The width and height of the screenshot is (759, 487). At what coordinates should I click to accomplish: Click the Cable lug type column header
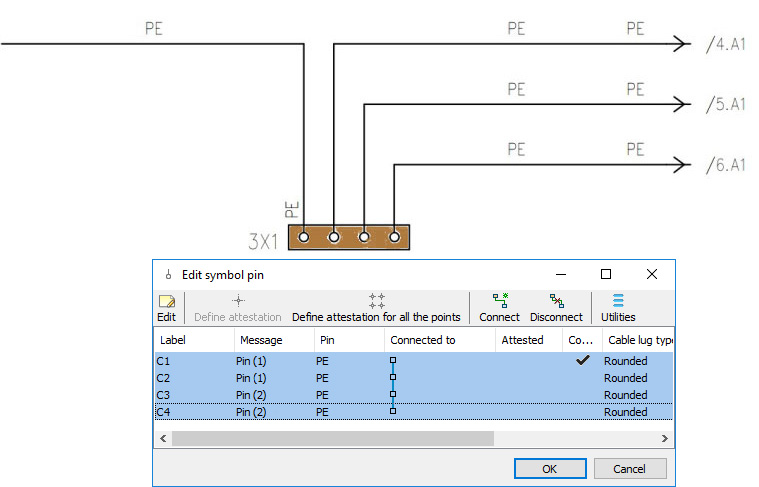tap(638, 340)
